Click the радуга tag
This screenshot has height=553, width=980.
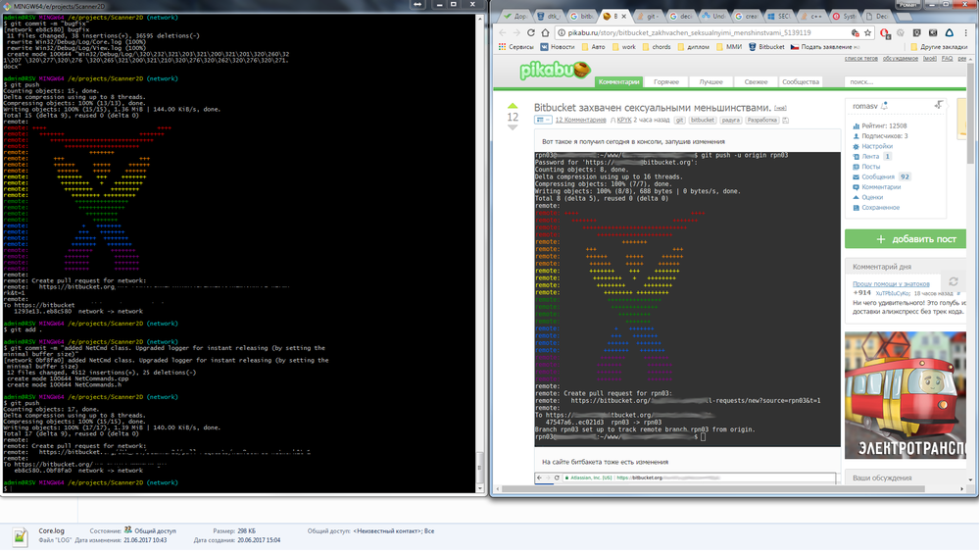click(730, 120)
